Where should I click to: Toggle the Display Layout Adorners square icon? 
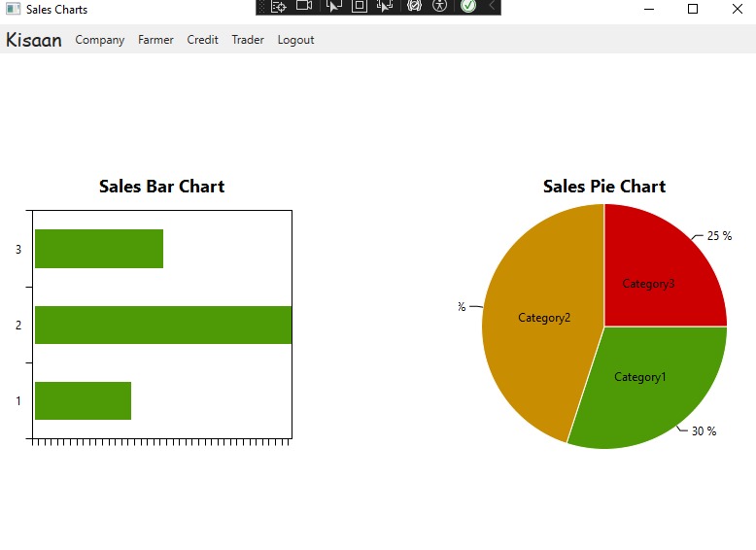(x=359, y=6)
